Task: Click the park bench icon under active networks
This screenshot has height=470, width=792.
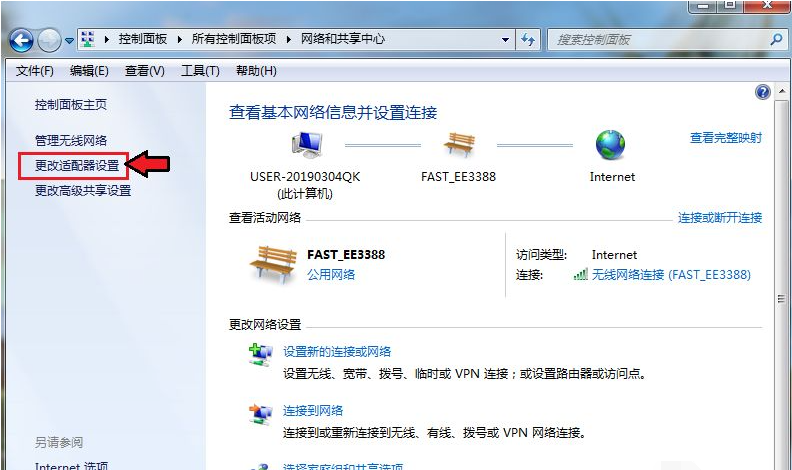Action: coord(273,265)
